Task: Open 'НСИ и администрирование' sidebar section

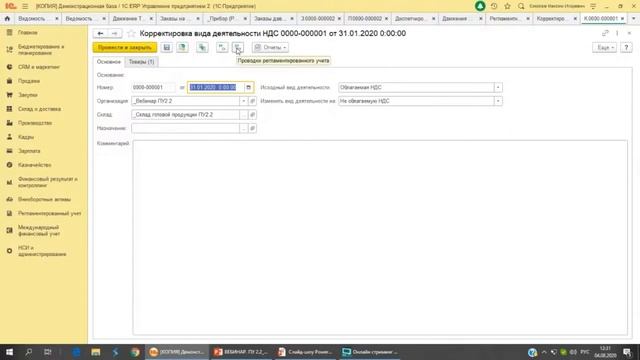Action: 42,251
